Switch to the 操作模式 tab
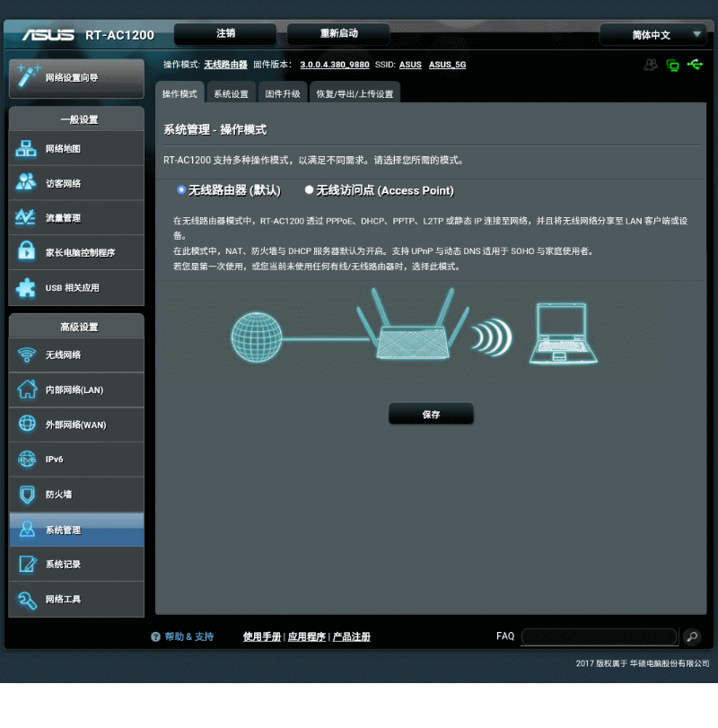Image resolution: width=718 pixels, height=728 pixels. click(x=179, y=92)
